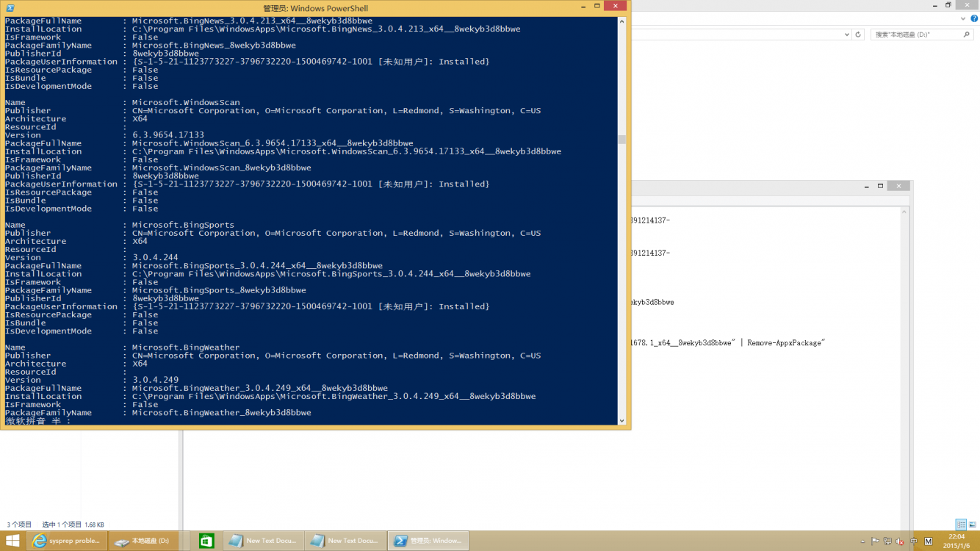Toggle the desktop with the show desktop strip

[x=978, y=540]
